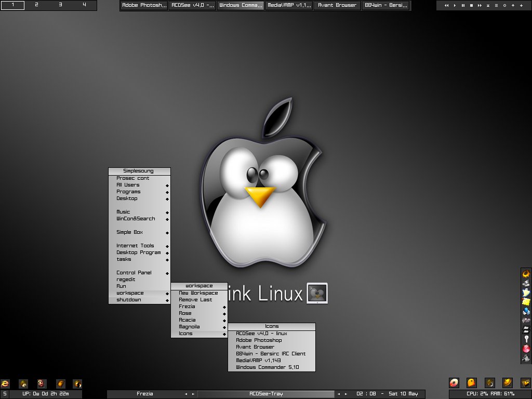Click the eject icon in media controls
This screenshot has width=532, height=399.
[x=488, y=5]
